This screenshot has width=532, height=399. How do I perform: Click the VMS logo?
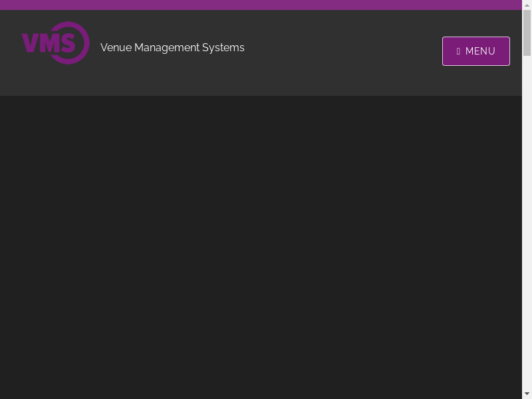[x=55, y=43]
